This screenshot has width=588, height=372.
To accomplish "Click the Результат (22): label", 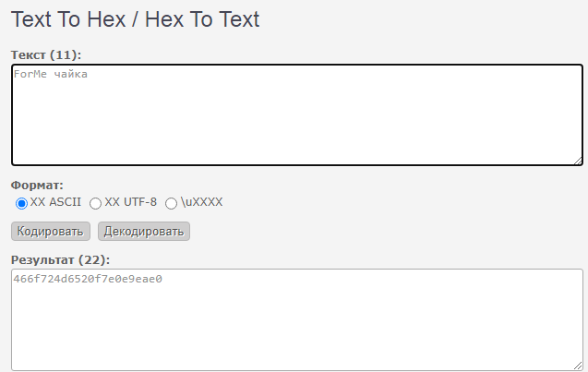I will pos(60,259).
